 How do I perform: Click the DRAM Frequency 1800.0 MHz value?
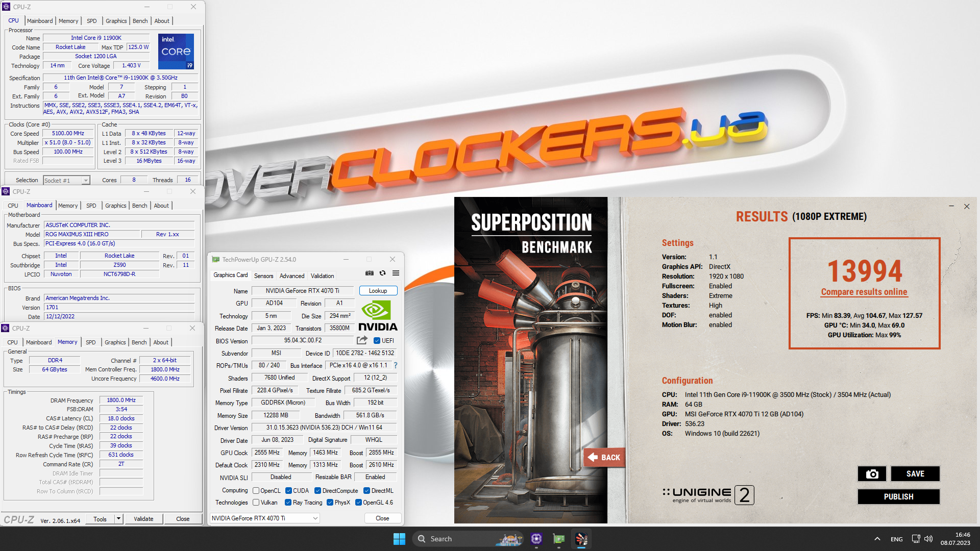(x=121, y=400)
